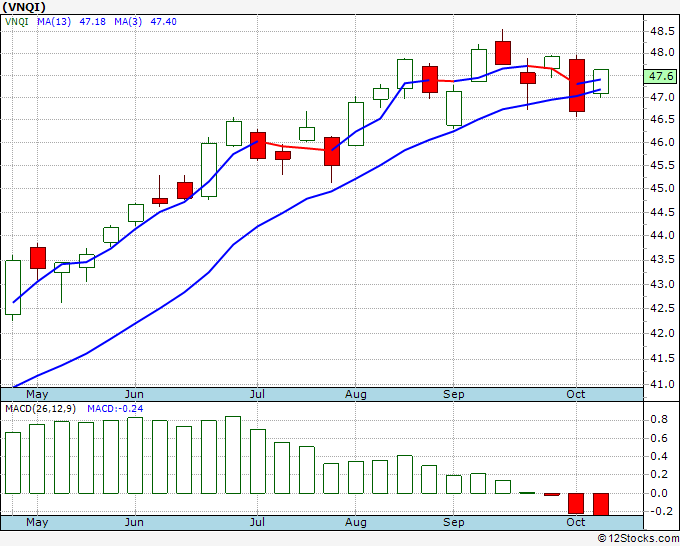Click Jun on the price chart date axis
Screen dimensions: 680x546
134,395
